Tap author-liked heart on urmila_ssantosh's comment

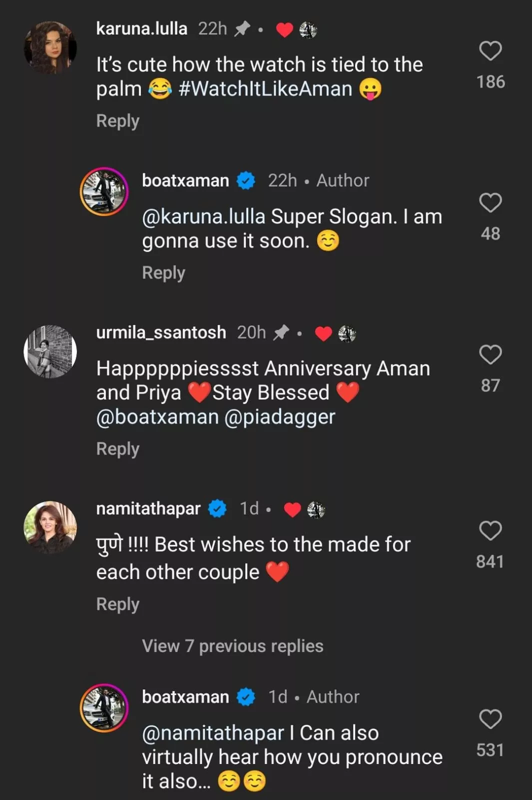323,333
